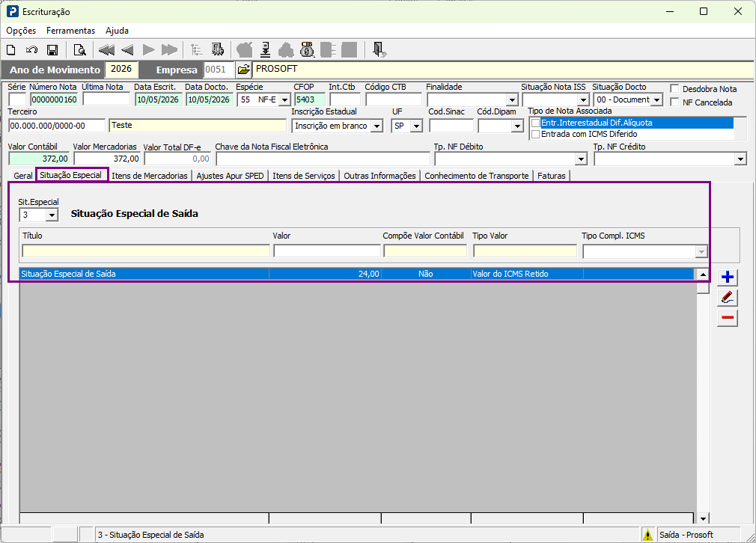Switch to the Faturas tab
This screenshot has height=543, width=756.
552,176
